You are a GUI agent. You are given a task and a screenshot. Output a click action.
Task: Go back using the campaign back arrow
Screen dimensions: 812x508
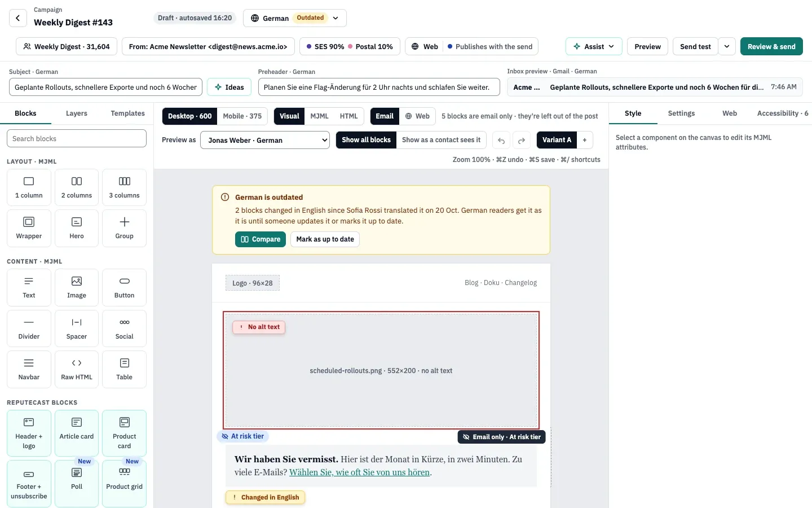[x=18, y=18]
